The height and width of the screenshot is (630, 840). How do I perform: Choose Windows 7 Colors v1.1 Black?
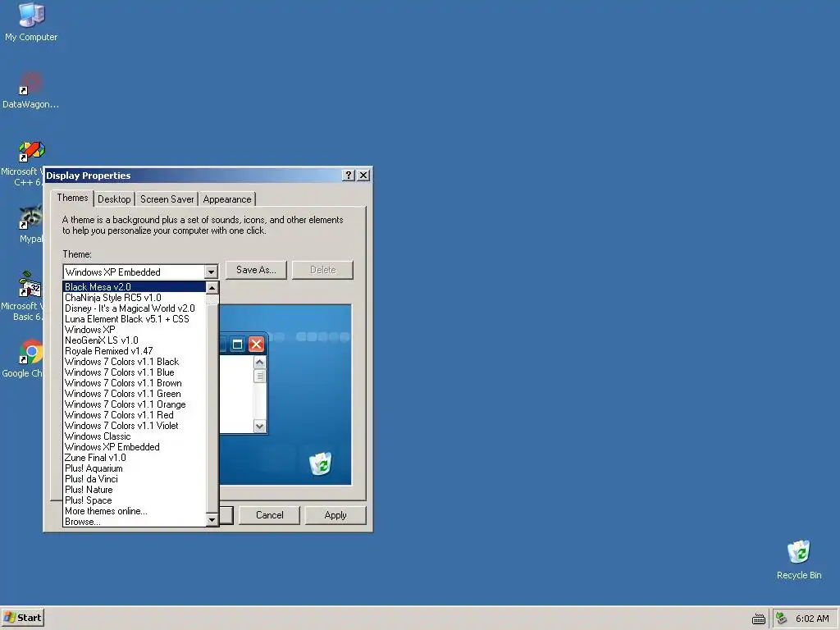[134, 362]
